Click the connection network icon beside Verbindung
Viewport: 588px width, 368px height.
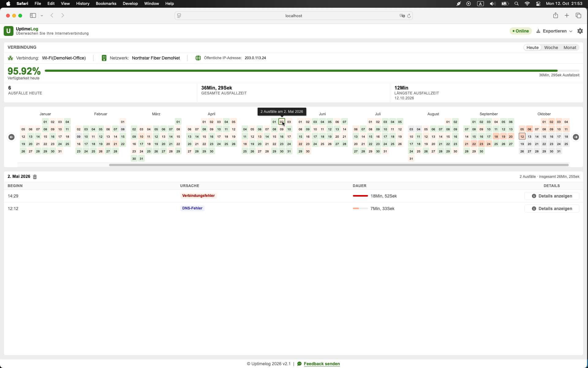tap(10, 58)
